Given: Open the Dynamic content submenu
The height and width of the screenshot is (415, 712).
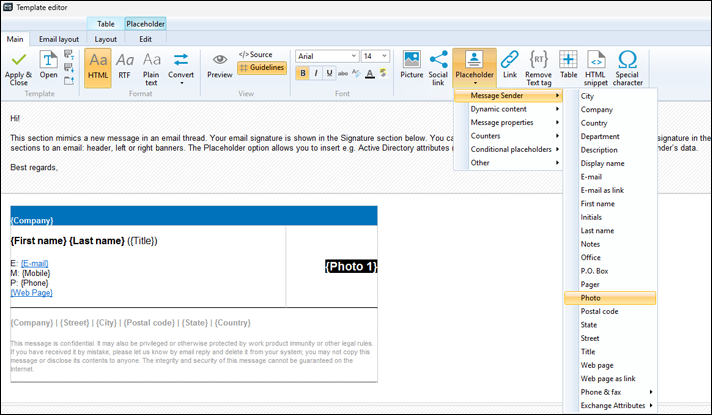Looking at the screenshot, I should click(x=507, y=109).
